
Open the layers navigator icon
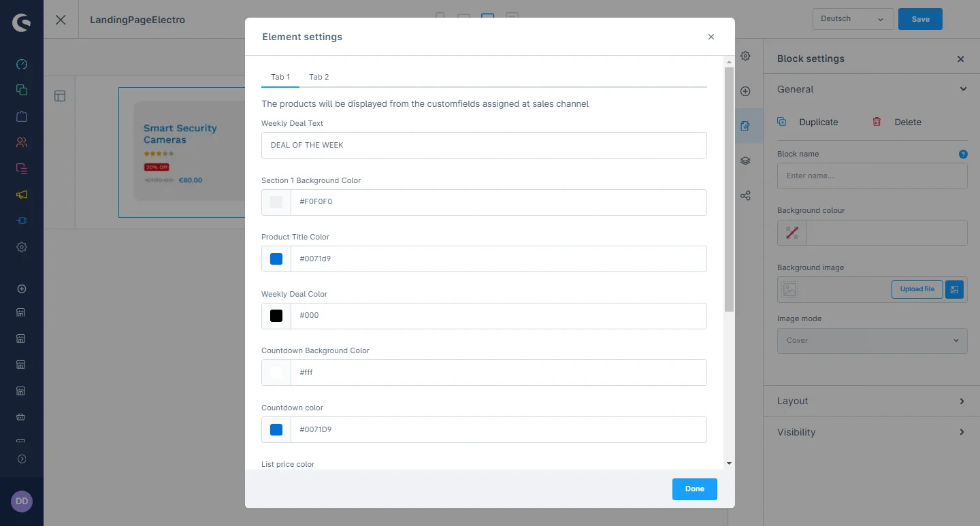pos(745,161)
